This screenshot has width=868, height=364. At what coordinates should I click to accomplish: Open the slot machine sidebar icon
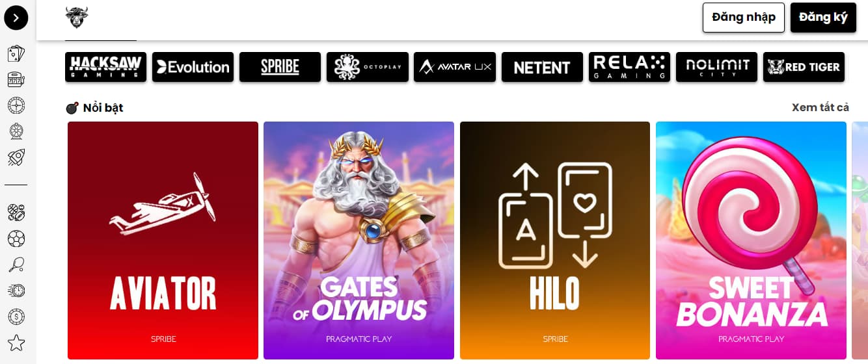[16, 80]
